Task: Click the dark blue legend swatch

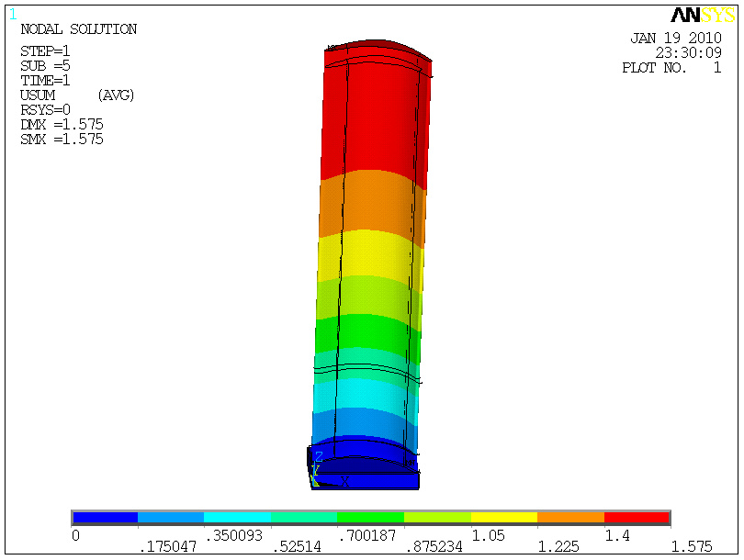Action: [106, 518]
